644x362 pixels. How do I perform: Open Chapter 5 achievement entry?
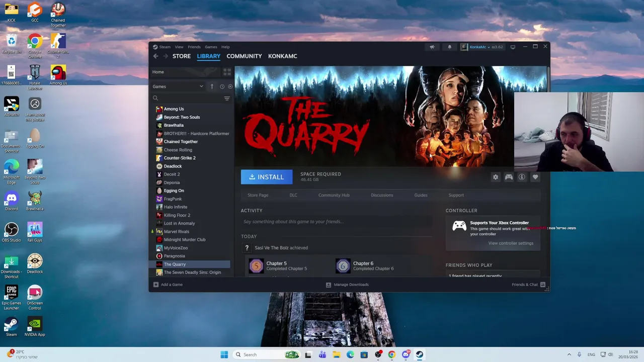(278, 266)
